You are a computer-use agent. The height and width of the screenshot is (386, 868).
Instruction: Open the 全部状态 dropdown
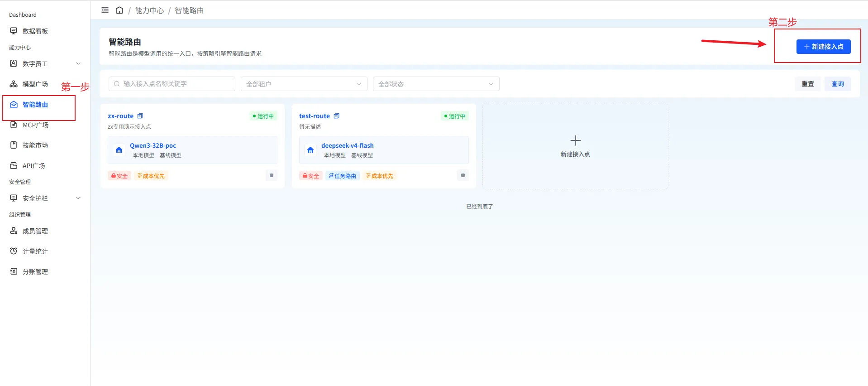436,84
